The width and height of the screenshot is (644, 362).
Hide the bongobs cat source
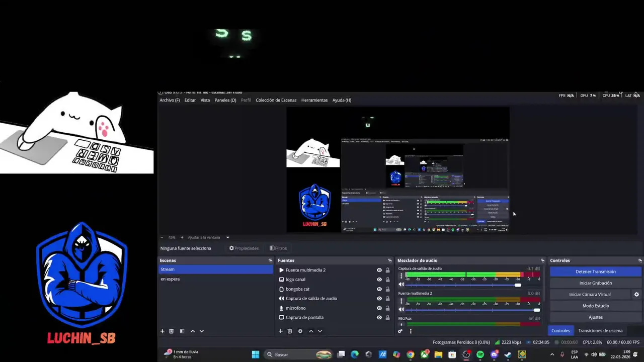(x=379, y=289)
